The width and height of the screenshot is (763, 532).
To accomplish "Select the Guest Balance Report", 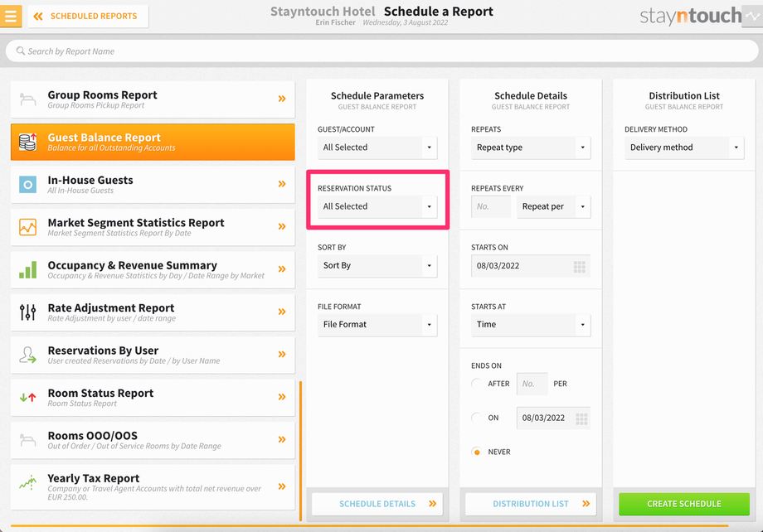I will coord(153,142).
